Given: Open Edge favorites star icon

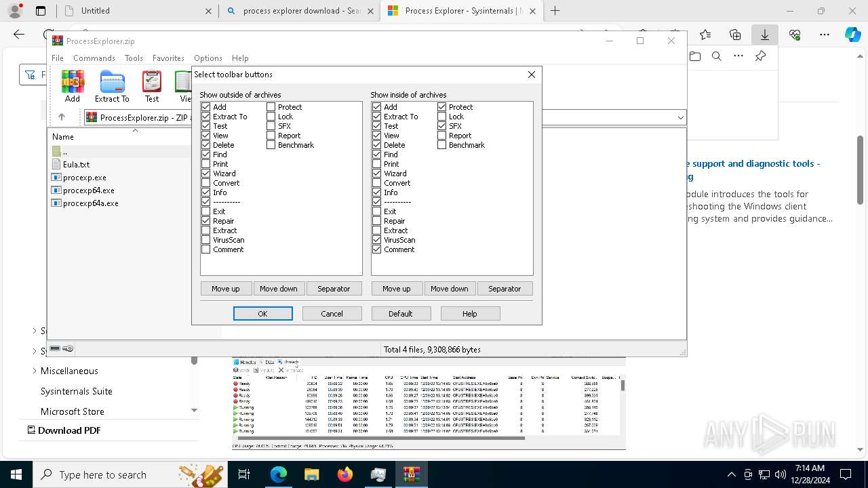Looking at the screenshot, I should (705, 35).
